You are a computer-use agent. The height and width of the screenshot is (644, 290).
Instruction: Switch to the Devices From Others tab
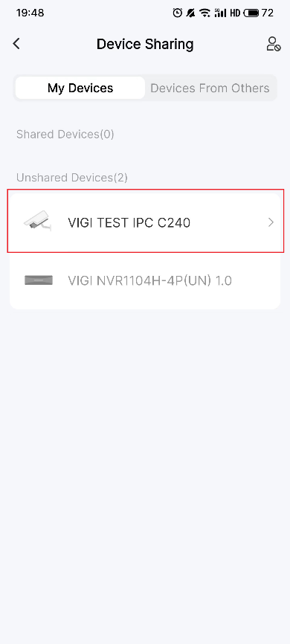coord(210,88)
